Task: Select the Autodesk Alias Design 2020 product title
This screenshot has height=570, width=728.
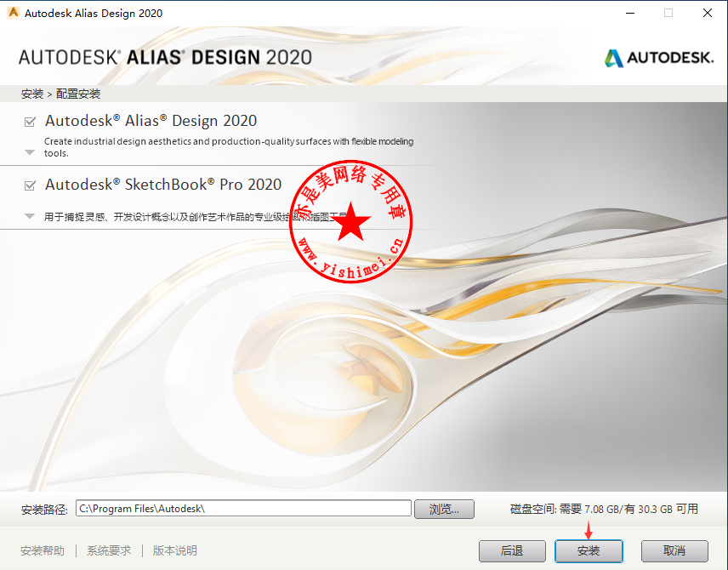Action: coord(151,121)
